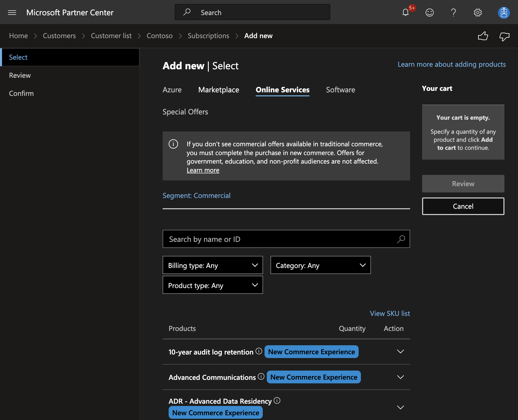Image resolution: width=518 pixels, height=420 pixels.
Task: Expand the Advanced Communications row
Action: (400, 377)
